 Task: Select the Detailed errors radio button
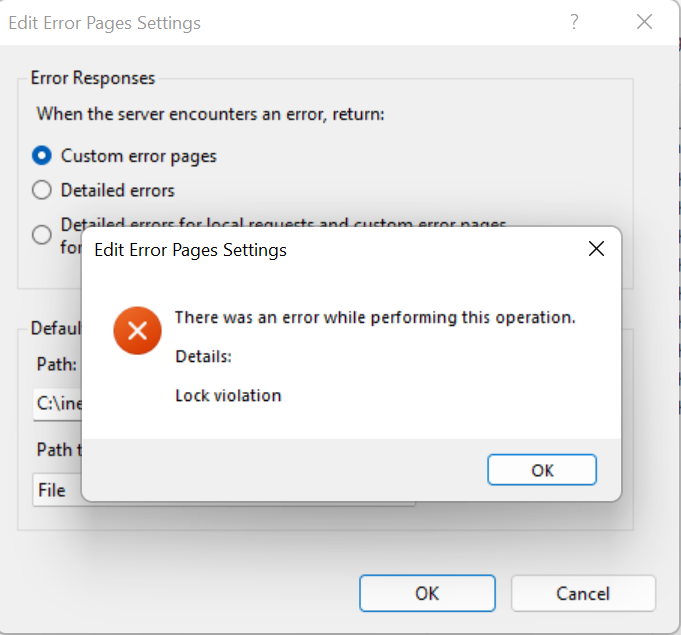(42, 190)
